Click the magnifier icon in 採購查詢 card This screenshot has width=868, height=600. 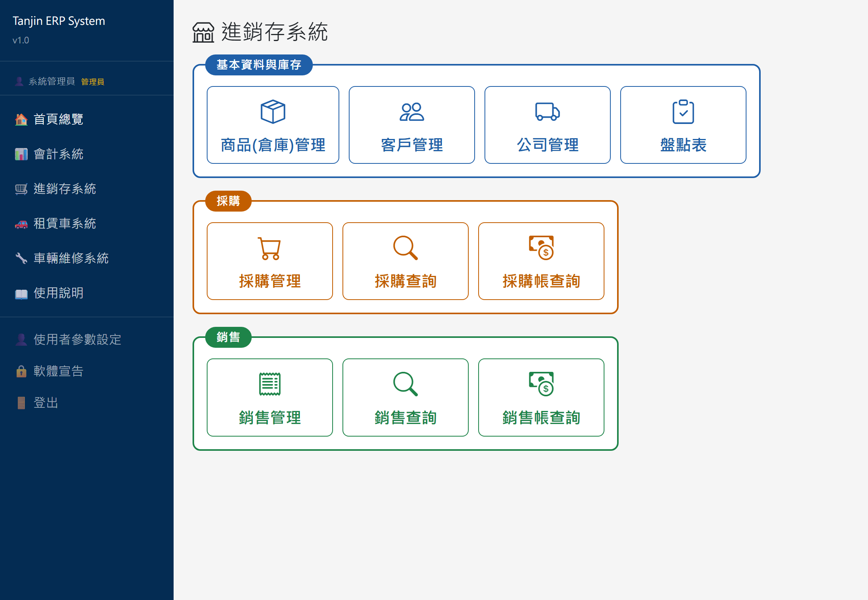tap(405, 248)
